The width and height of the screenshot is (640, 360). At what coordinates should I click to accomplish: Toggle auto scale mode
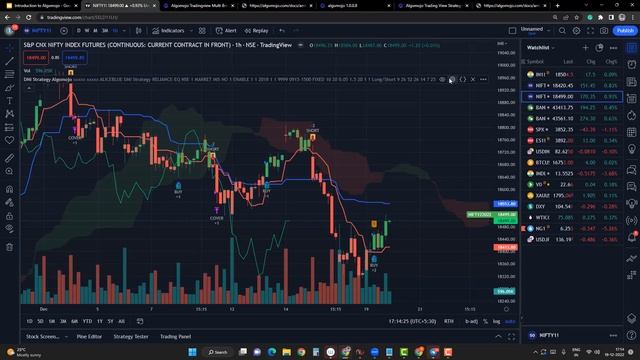[510, 321]
